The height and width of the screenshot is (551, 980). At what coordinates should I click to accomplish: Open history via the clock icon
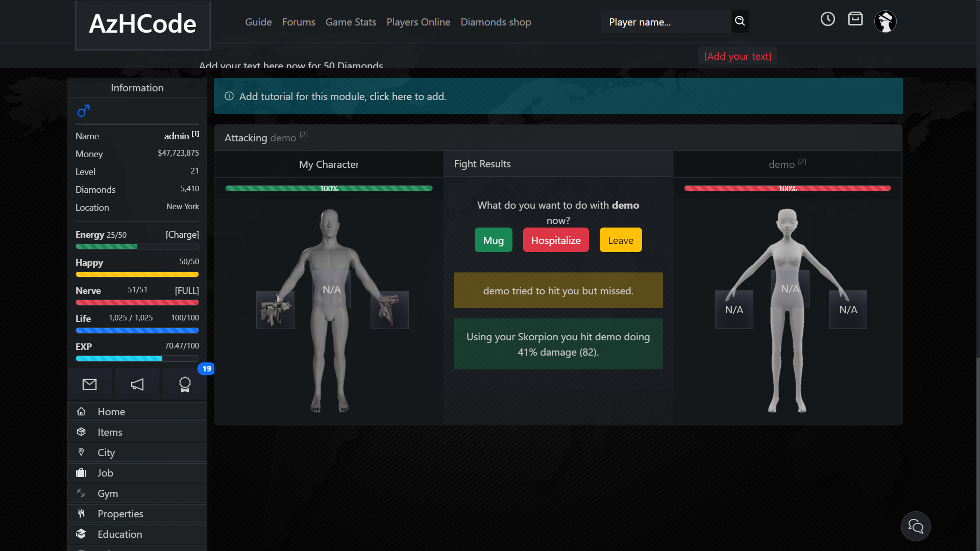pyautogui.click(x=828, y=19)
